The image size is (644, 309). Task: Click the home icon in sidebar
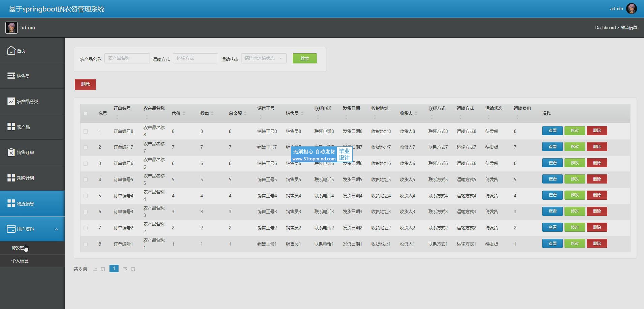pyautogui.click(x=11, y=51)
